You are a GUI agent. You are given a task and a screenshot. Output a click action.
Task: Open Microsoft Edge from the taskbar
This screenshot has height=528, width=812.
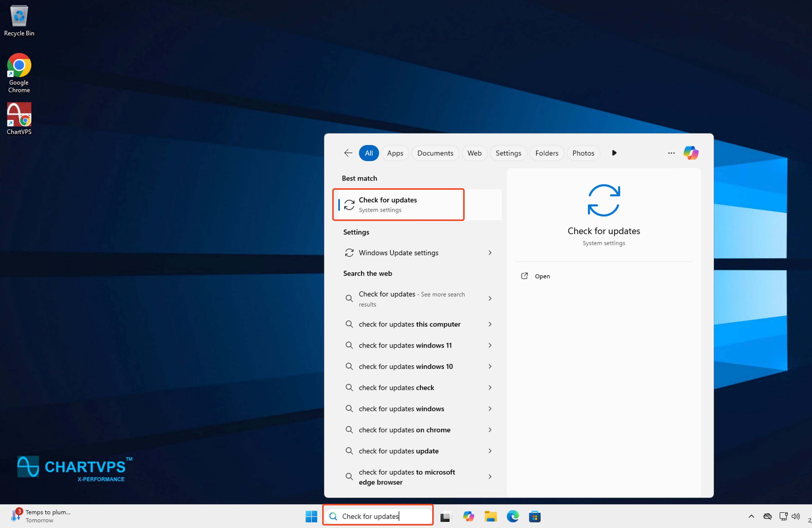click(512, 516)
